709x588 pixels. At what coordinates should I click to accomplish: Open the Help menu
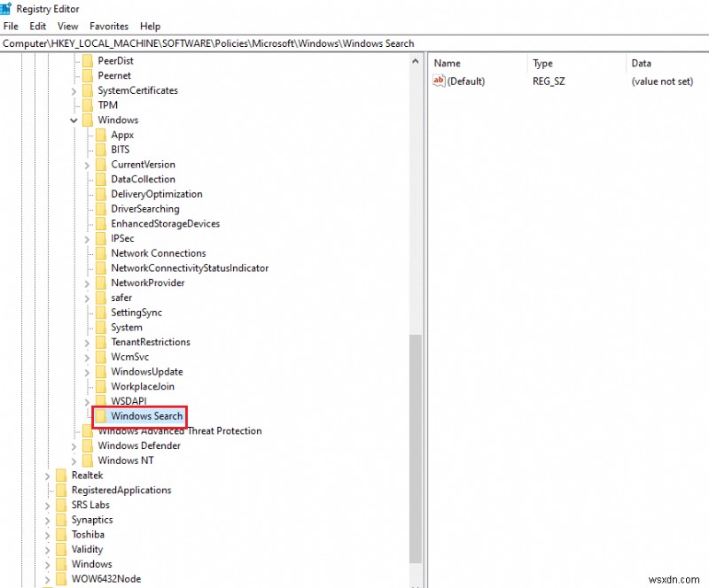[150, 27]
